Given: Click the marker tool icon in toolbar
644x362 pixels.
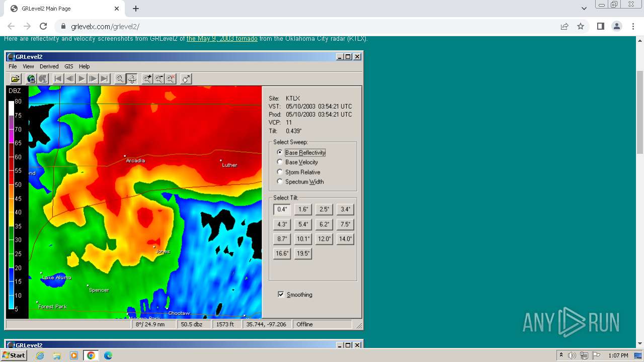Looking at the screenshot, I should point(186,78).
